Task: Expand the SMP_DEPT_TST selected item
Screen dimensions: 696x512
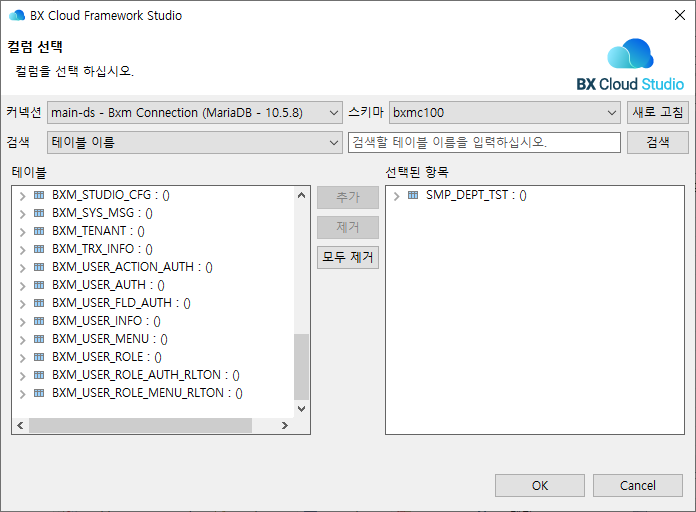Action: (397, 195)
